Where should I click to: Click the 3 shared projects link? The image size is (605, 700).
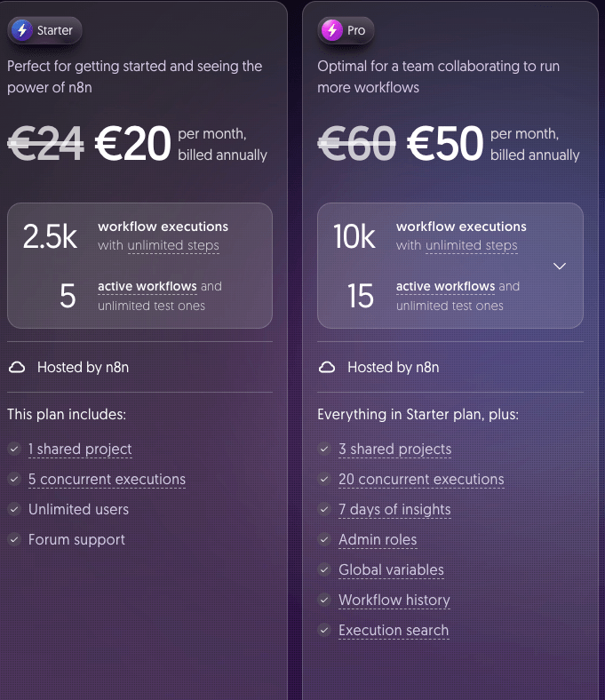[394, 449]
